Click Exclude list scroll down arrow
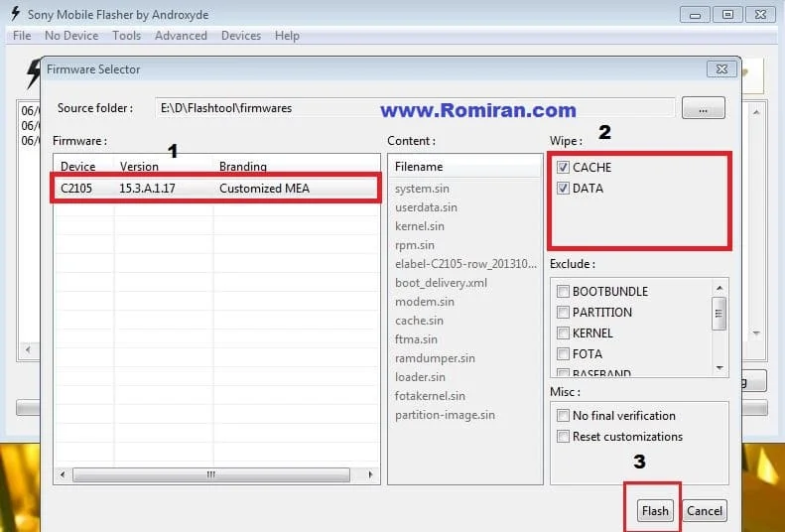The width and height of the screenshot is (785, 532). click(x=720, y=368)
